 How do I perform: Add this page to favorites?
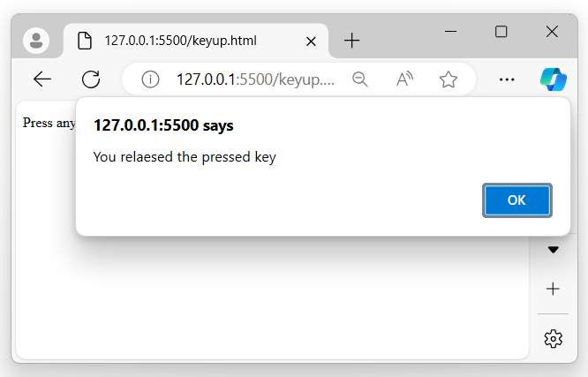coord(449,79)
